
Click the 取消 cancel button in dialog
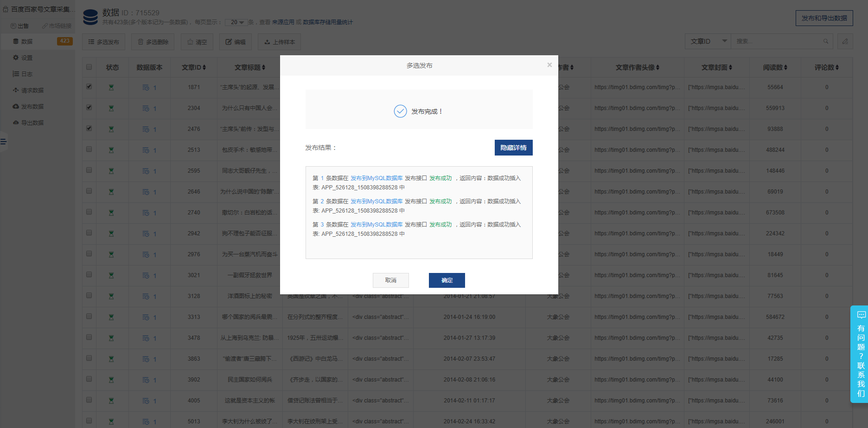pyautogui.click(x=390, y=280)
